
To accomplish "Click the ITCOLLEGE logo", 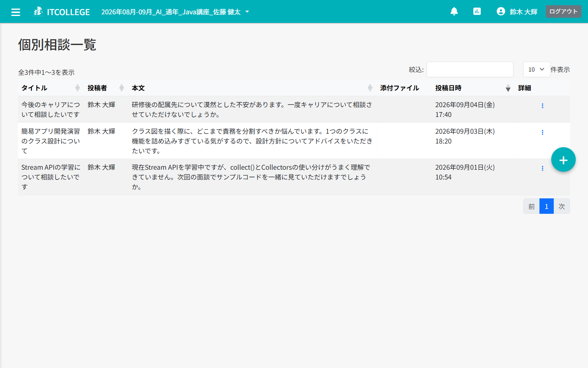I will coord(62,12).
